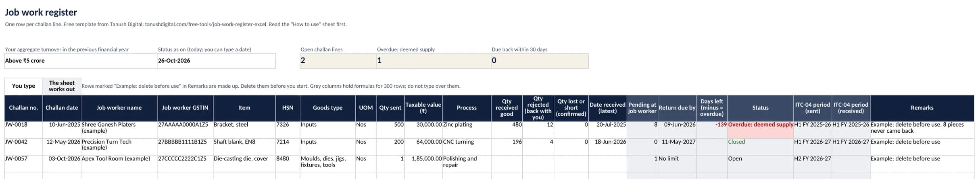
Task: Click the Process column header
Action: pos(467,108)
